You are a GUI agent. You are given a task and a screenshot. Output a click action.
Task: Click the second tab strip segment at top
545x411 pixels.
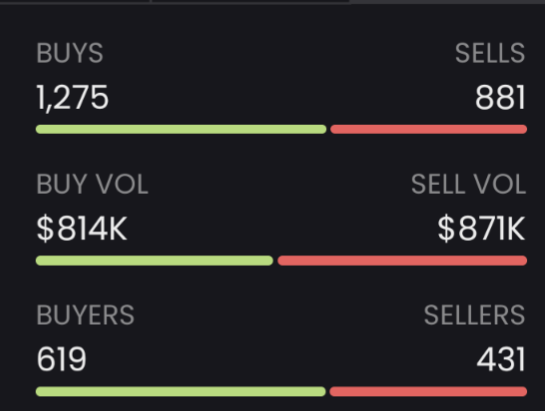(x=251, y=2)
